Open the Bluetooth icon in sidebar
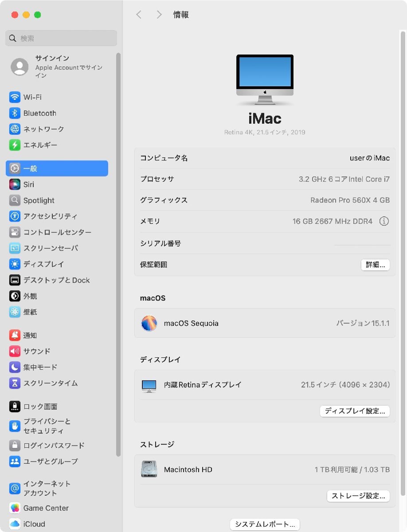 pos(15,113)
